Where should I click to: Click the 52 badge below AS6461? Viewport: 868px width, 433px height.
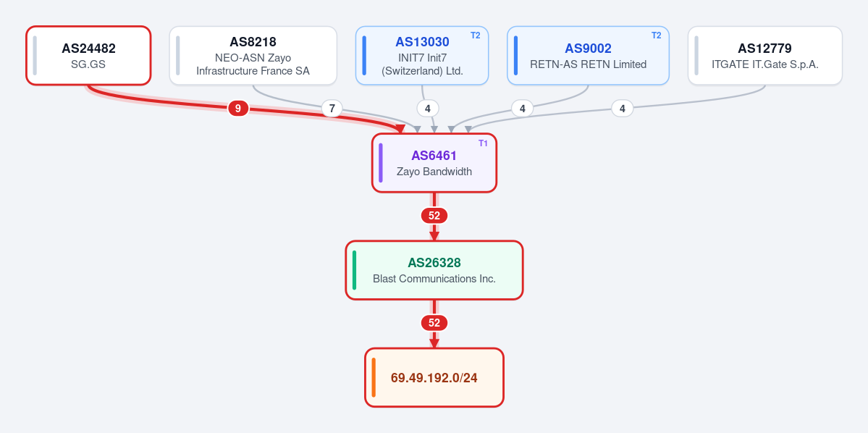pyautogui.click(x=434, y=215)
